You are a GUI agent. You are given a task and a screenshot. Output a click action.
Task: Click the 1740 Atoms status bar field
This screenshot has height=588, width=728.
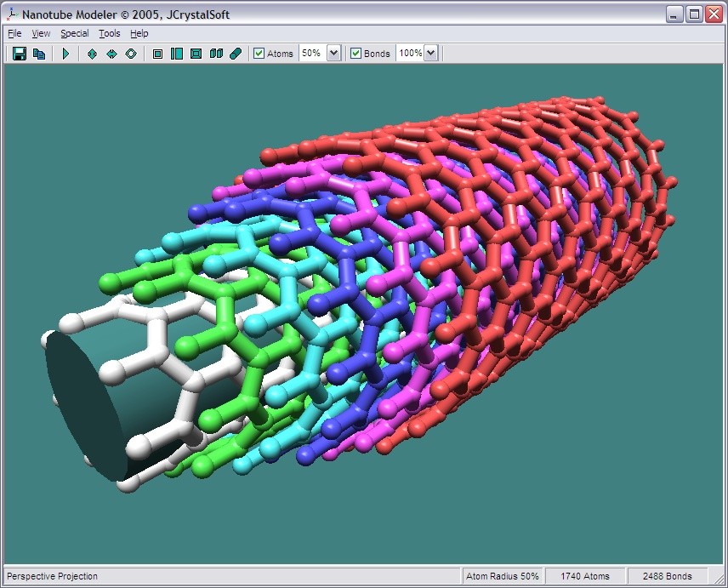585,576
